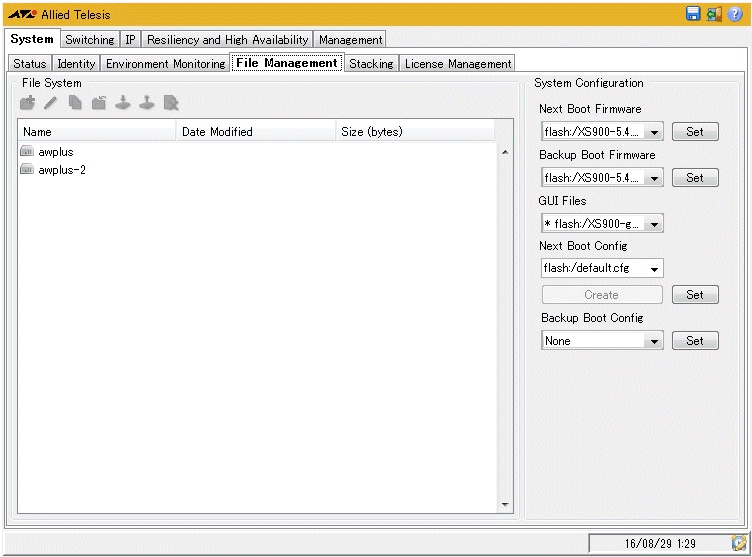The height and width of the screenshot is (557, 752).
Task: Select the awplus-2 storage item
Action: click(x=61, y=170)
